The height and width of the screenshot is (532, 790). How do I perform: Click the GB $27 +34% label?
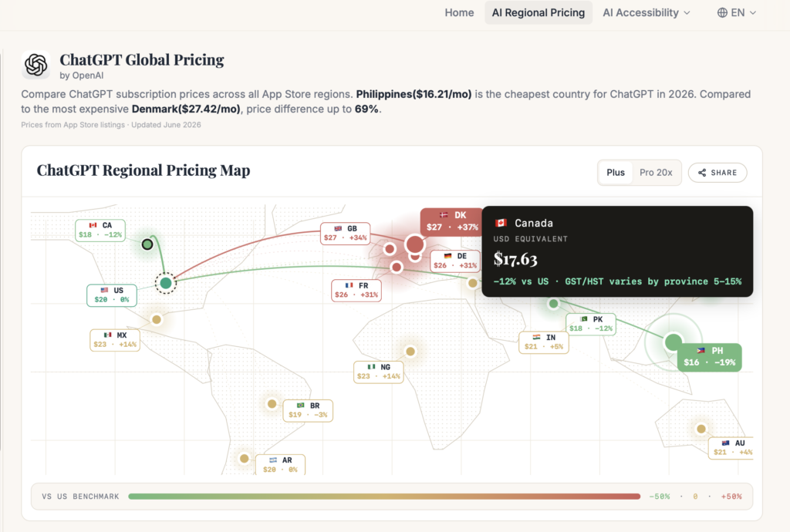coord(345,233)
